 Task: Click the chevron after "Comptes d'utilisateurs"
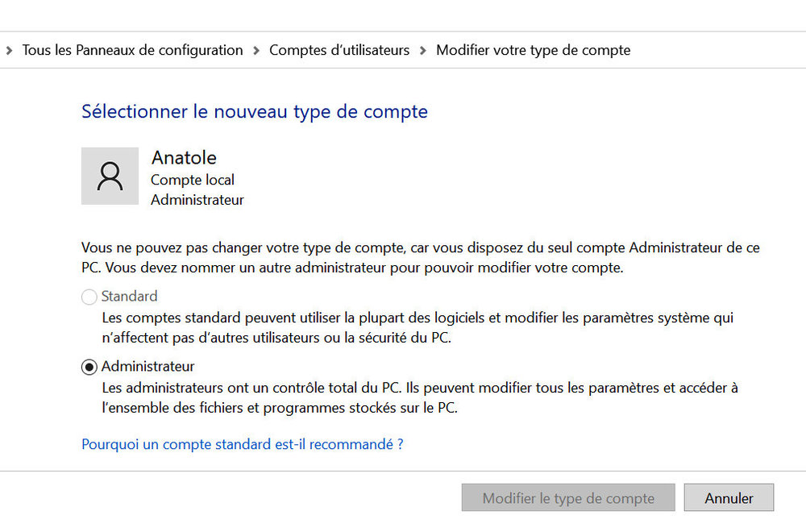click(422, 49)
